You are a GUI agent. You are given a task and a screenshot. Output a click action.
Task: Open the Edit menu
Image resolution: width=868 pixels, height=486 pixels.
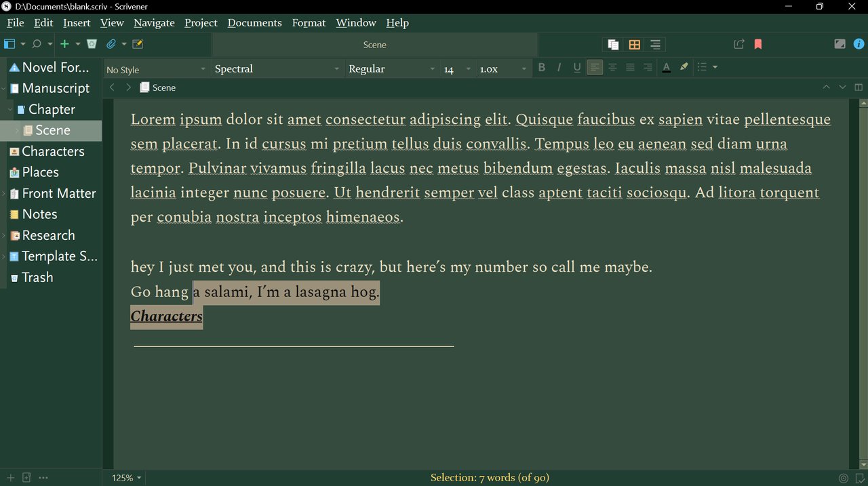click(x=43, y=22)
